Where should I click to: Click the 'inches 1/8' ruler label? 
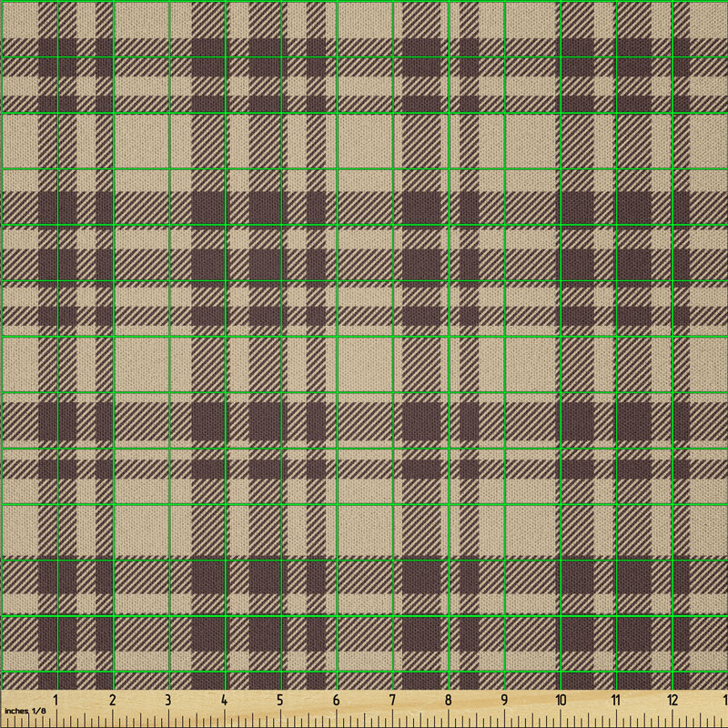[x=25, y=712]
